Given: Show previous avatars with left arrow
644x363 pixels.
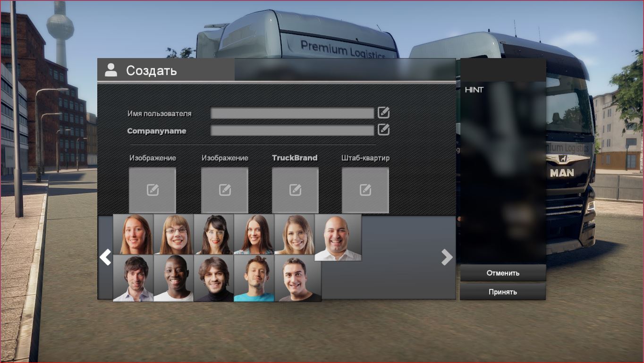Looking at the screenshot, I should [105, 257].
